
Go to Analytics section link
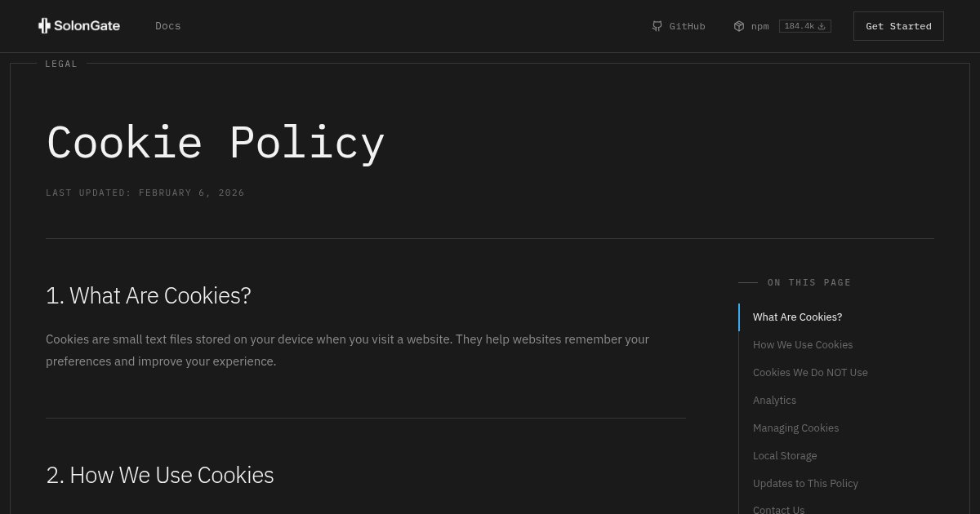(774, 401)
